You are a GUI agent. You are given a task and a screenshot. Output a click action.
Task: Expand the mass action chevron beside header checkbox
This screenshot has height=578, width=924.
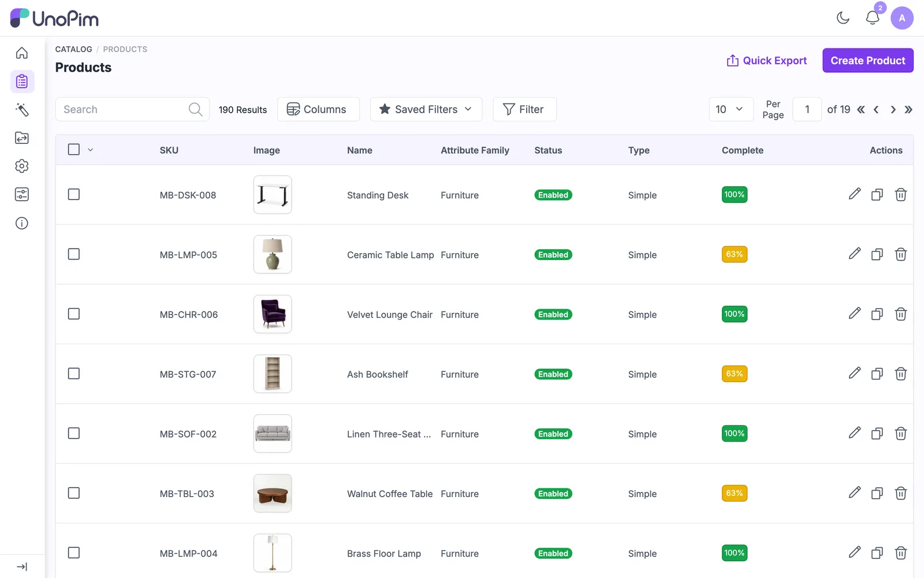[91, 150]
